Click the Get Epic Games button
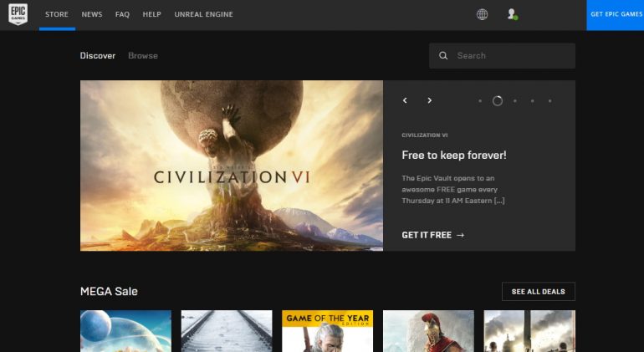 (x=616, y=15)
